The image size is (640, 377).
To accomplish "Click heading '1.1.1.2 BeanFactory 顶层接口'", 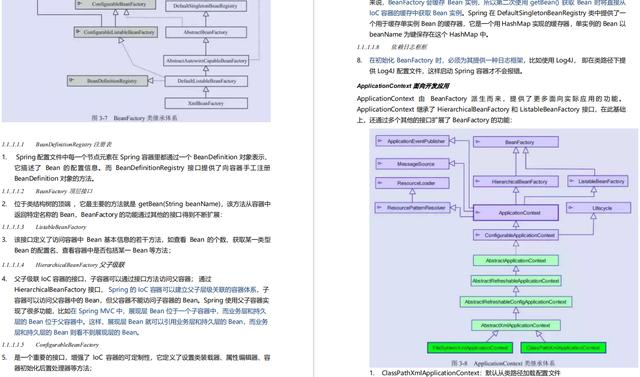I will pos(47,191).
